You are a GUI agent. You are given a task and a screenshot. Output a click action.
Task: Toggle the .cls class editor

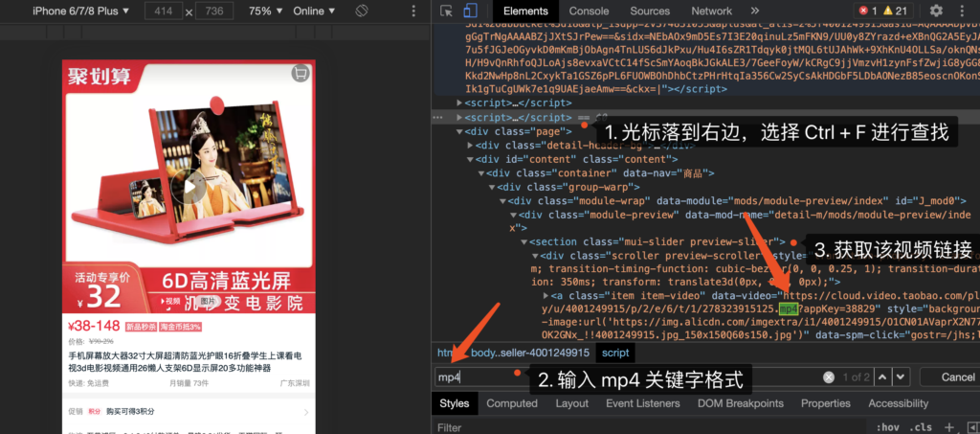(x=920, y=427)
